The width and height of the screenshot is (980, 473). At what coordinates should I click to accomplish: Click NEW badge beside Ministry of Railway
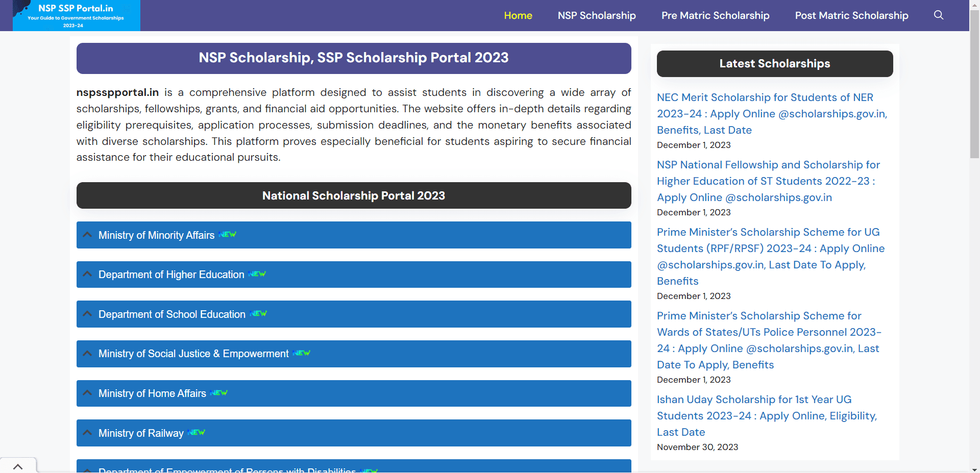click(x=196, y=433)
